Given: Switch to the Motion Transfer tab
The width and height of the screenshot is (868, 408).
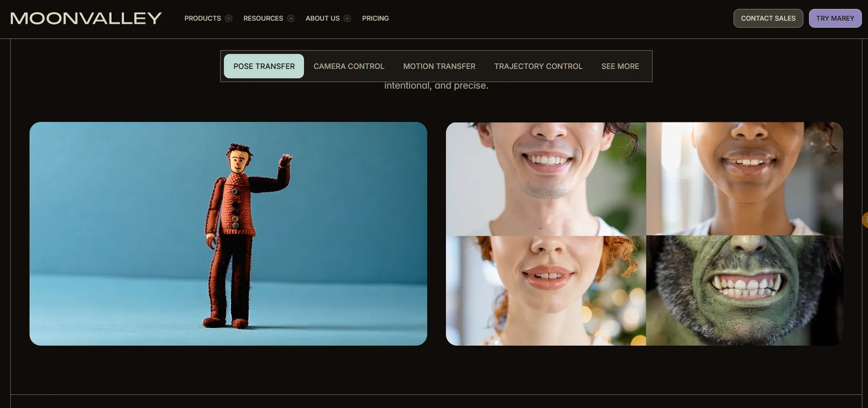Looking at the screenshot, I should [x=439, y=66].
